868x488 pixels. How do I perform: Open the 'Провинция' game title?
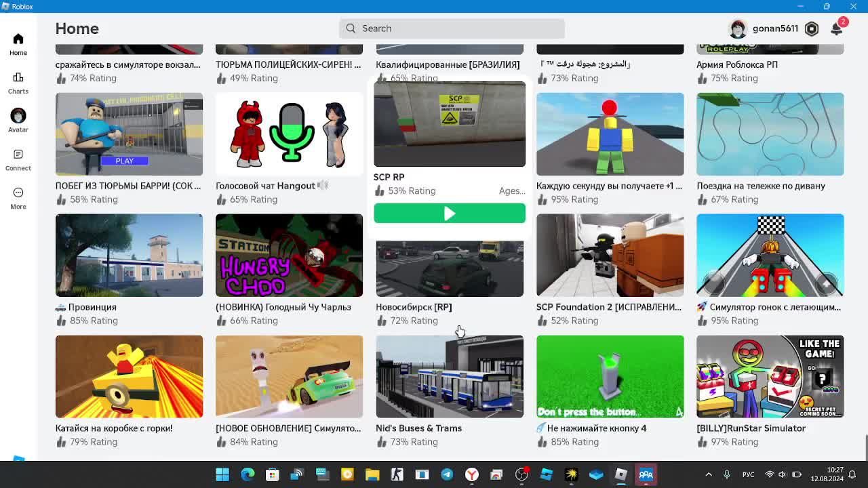click(x=86, y=307)
